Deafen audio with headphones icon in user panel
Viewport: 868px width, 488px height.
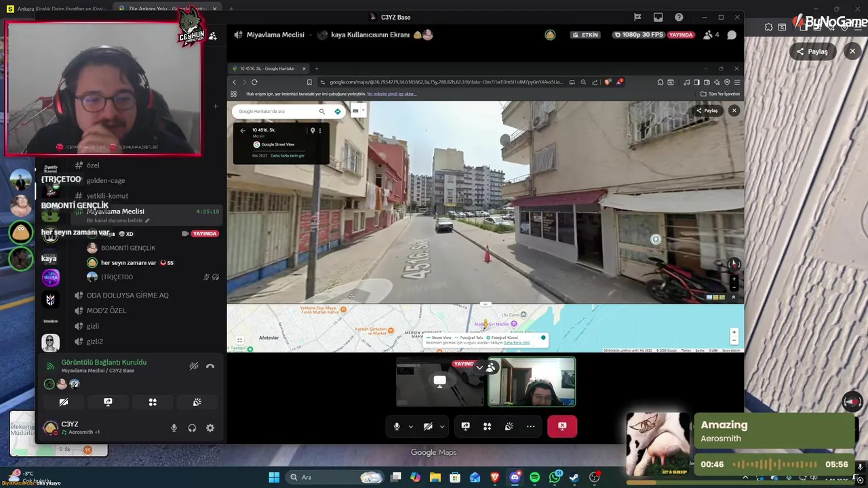pos(192,428)
